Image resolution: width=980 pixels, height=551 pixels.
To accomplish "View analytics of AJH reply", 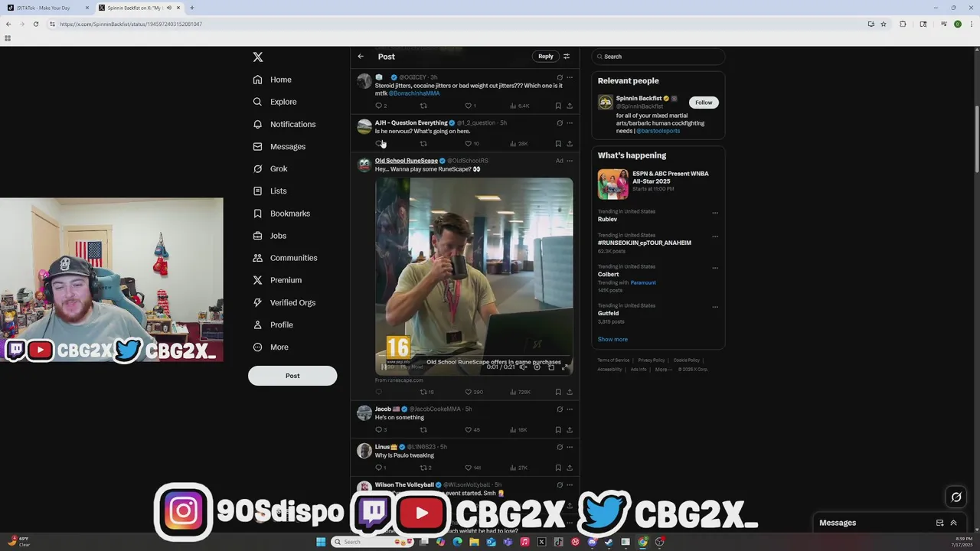I will point(518,144).
